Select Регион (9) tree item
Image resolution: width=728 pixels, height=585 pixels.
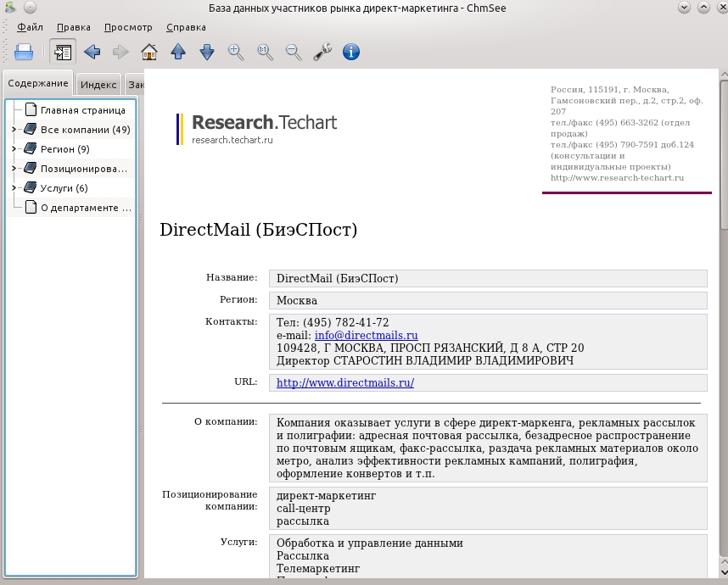coord(64,149)
